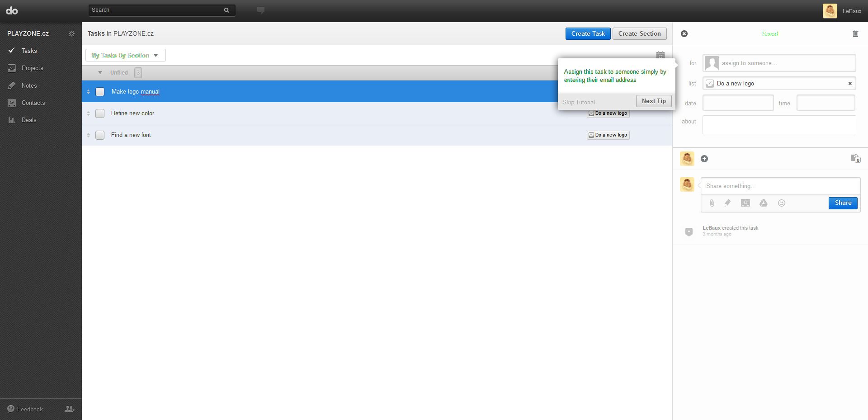Open Deals from the left sidebar

coord(29,120)
